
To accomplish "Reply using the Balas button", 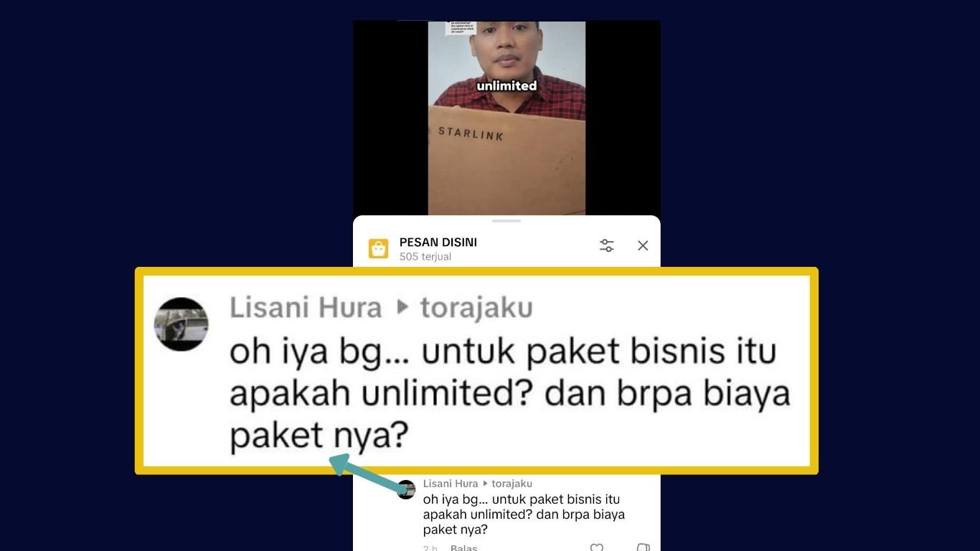I will (x=463, y=547).
